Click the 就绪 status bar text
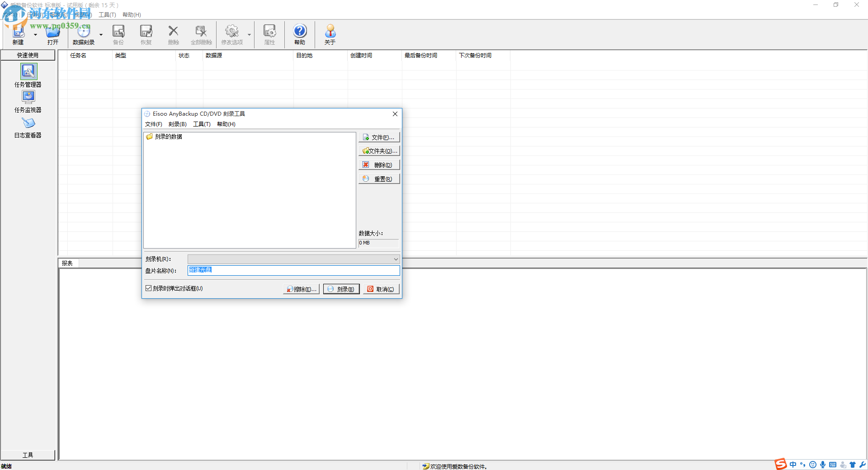This screenshot has height=470, width=868. [6, 466]
